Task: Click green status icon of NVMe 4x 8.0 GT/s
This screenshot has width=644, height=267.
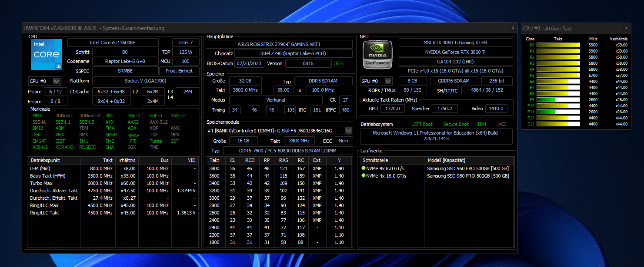Action: [x=364, y=168]
